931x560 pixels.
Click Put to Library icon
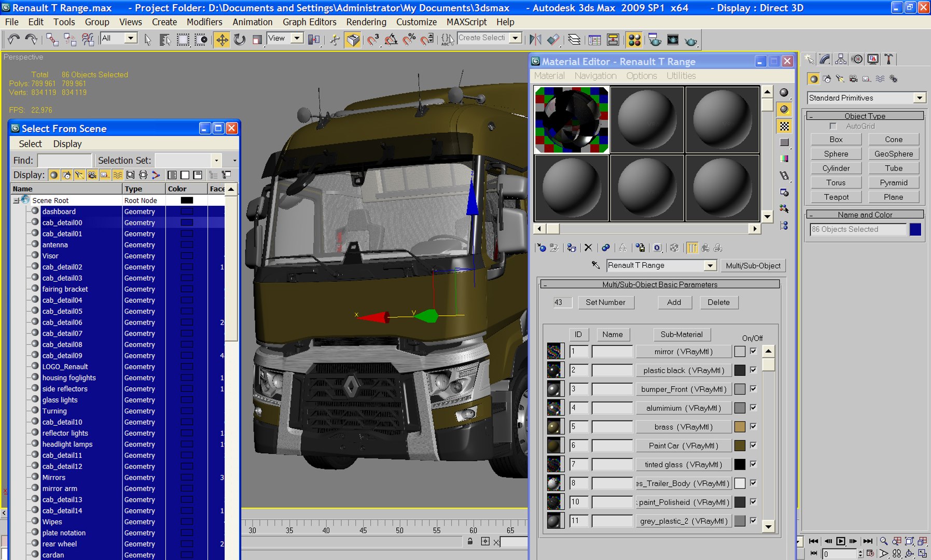click(641, 248)
